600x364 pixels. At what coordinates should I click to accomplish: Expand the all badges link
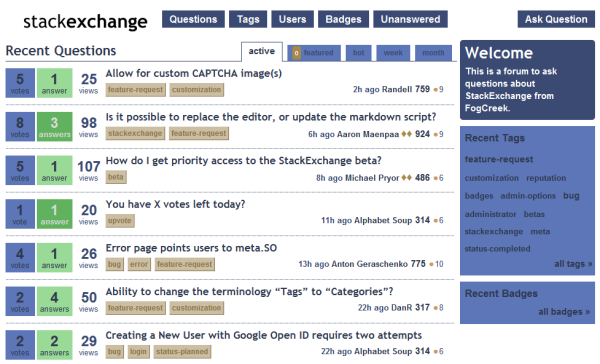(x=564, y=312)
